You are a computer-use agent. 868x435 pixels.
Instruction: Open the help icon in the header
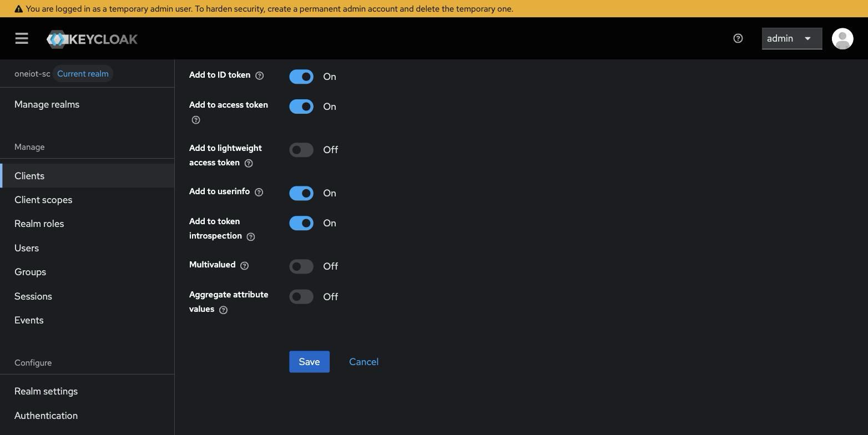[x=738, y=38]
